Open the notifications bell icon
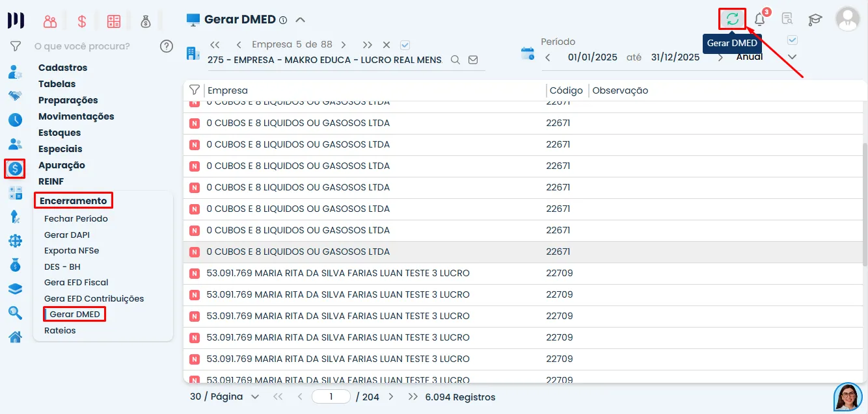 coord(759,19)
